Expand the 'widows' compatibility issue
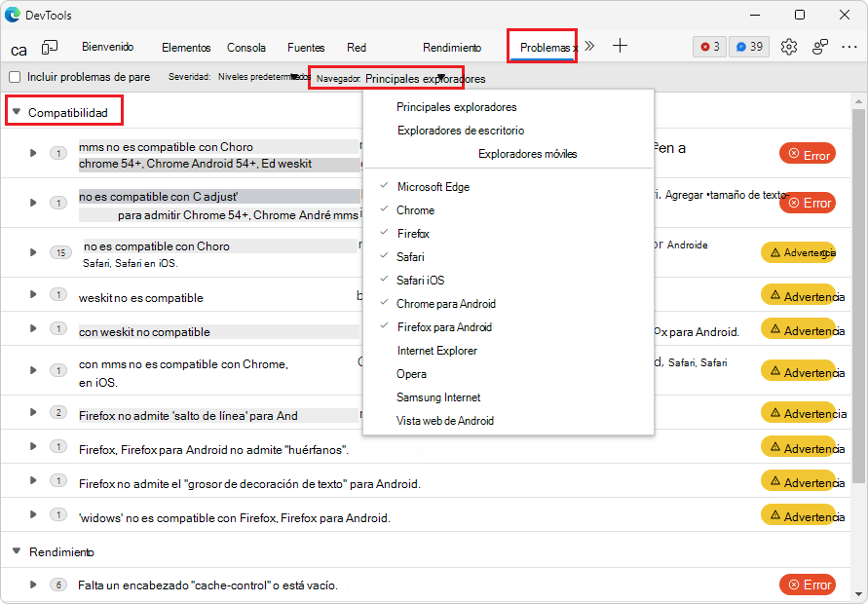868x604 pixels. coord(33,514)
